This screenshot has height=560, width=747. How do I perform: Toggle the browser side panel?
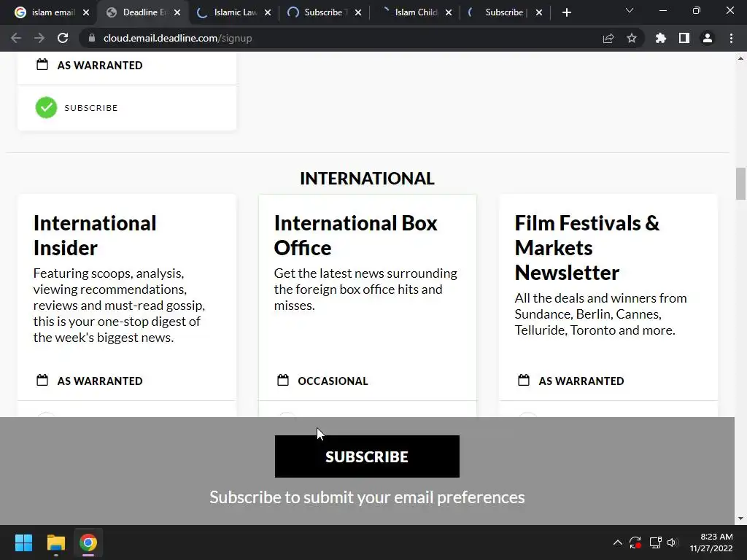[x=684, y=38]
